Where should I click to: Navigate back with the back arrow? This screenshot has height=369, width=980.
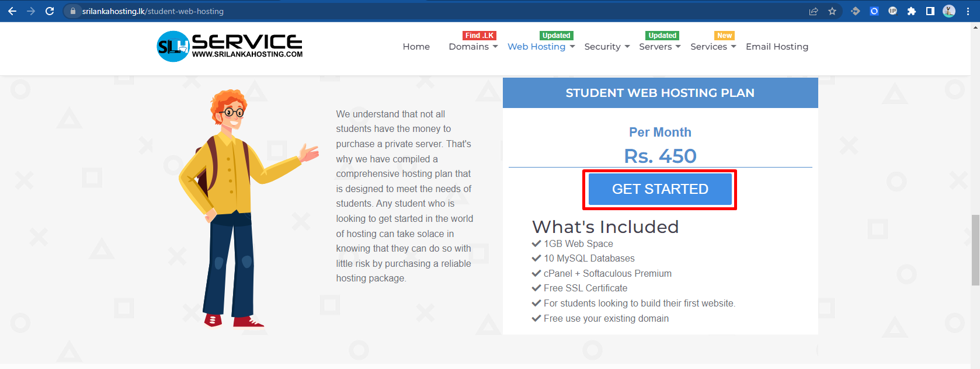pyautogui.click(x=12, y=11)
